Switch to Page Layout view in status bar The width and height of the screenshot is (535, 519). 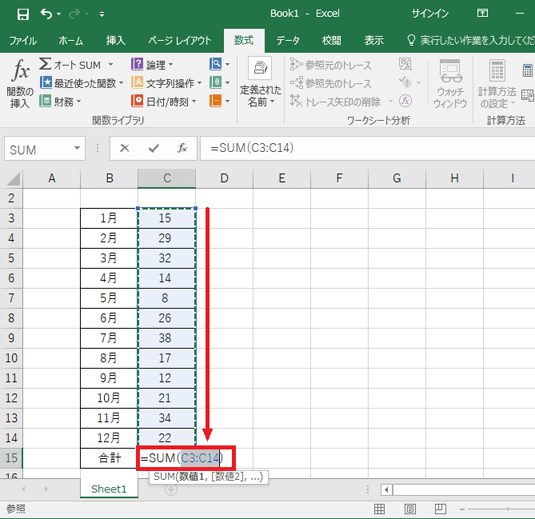click(x=410, y=509)
